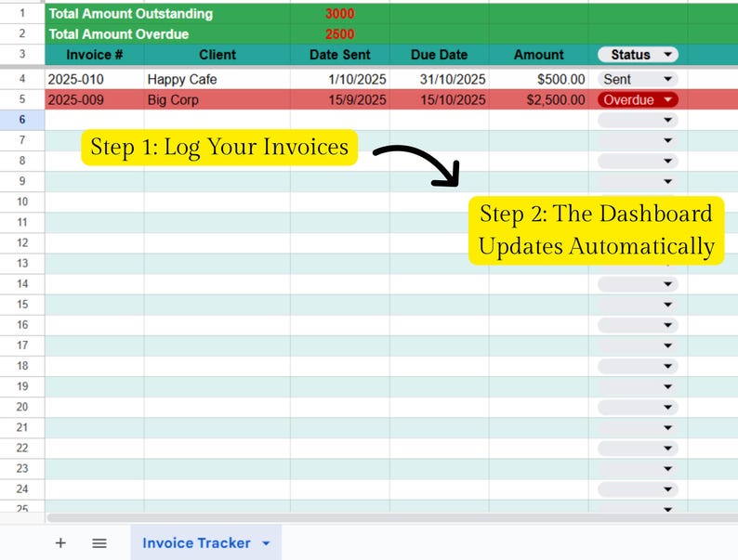Select row header 3
Image resolution: width=738 pixels, height=560 pixels.
22,54
